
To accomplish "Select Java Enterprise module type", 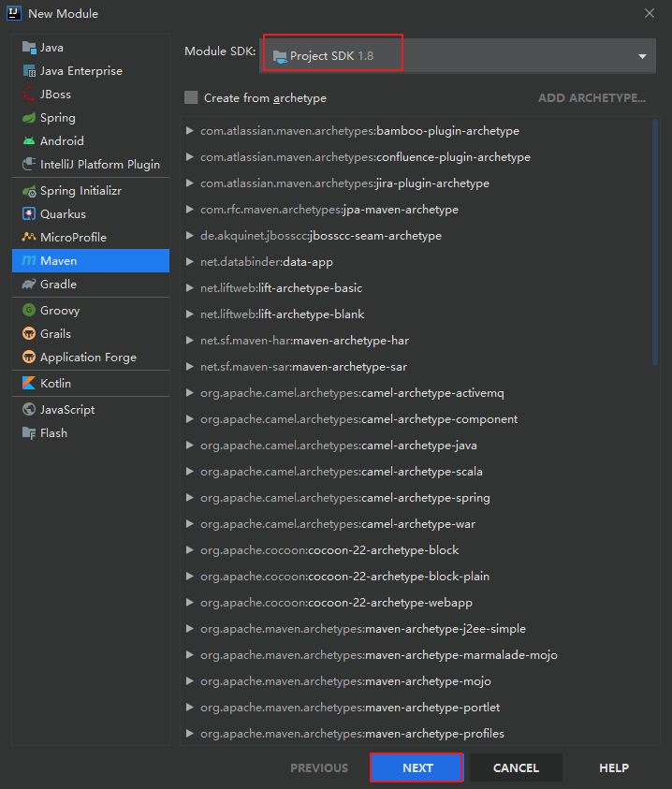I will pyautogui.click(x=80, y=71).
